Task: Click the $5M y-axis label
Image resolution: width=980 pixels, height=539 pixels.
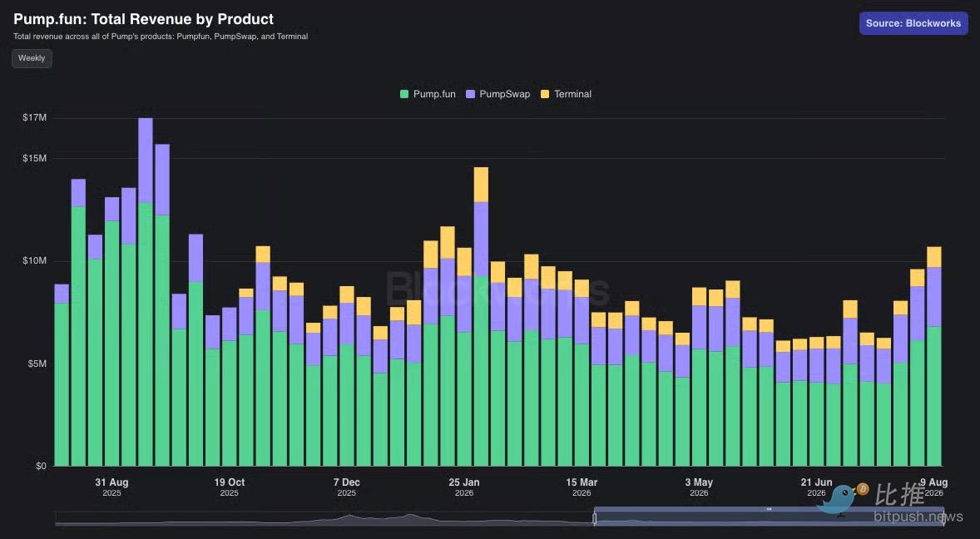Action: (x=37, y=363)
